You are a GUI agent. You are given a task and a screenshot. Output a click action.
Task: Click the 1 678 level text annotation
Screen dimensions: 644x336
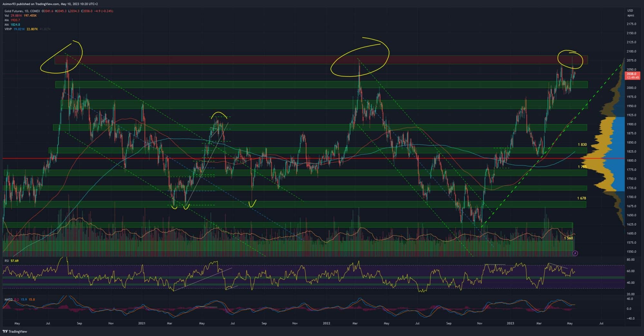click(582, 198)
